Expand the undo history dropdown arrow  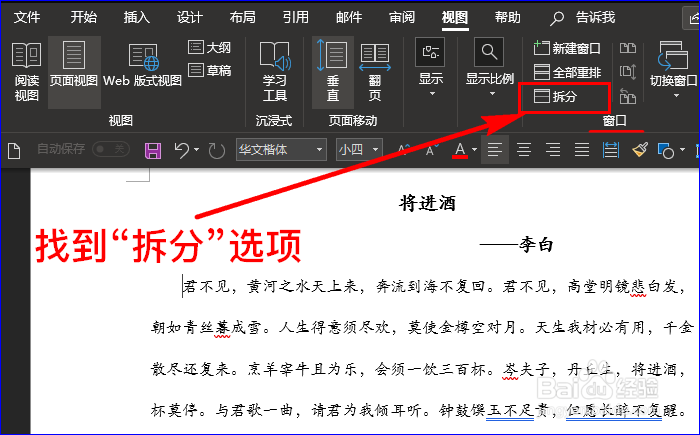[x=196, y=150]
